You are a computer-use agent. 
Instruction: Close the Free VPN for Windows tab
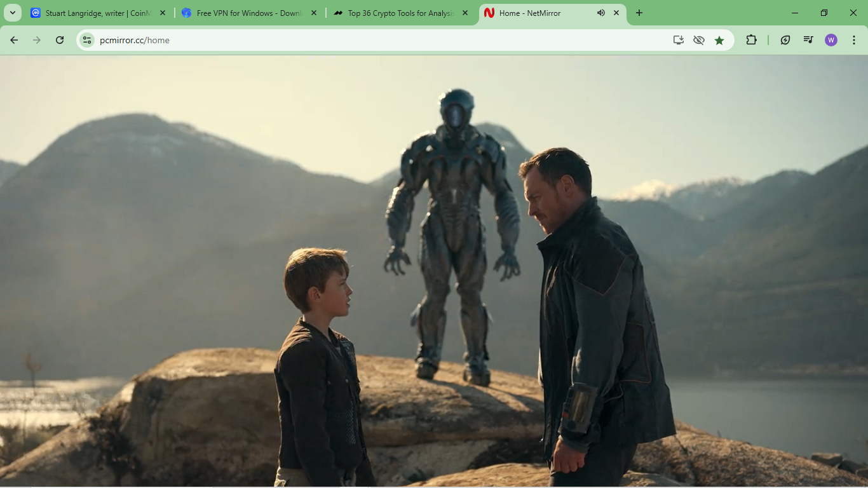click(314, 13)
